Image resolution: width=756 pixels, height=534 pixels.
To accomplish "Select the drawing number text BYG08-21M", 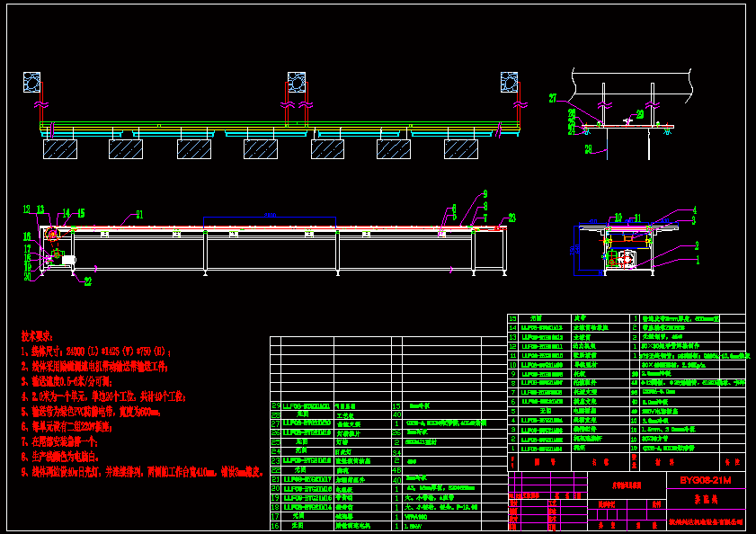I will (x=706, y=480).
